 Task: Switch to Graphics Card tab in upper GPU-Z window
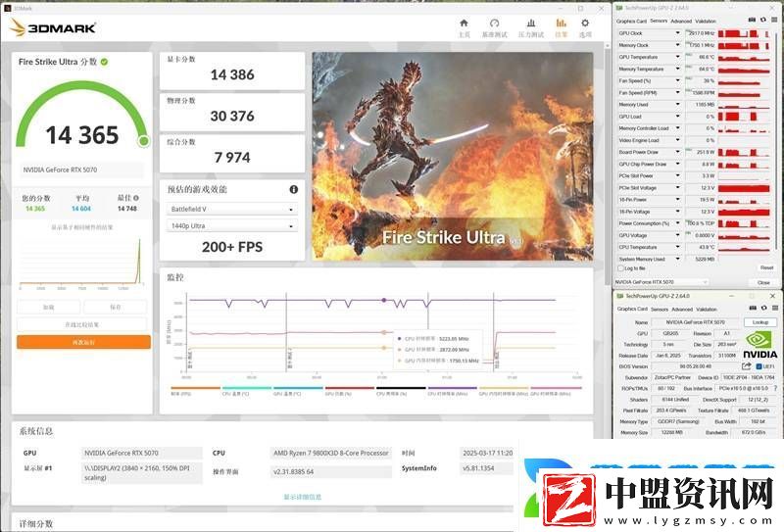click(631, 21)
